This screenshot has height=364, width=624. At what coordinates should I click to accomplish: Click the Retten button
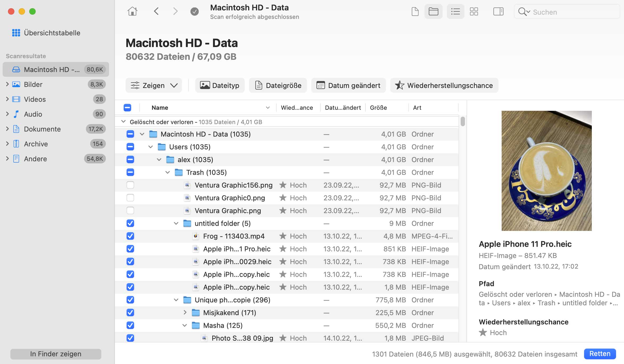tap(600, 354)
